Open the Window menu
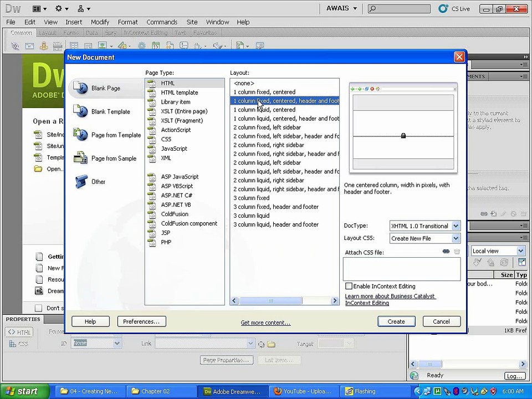 (217, 22)
